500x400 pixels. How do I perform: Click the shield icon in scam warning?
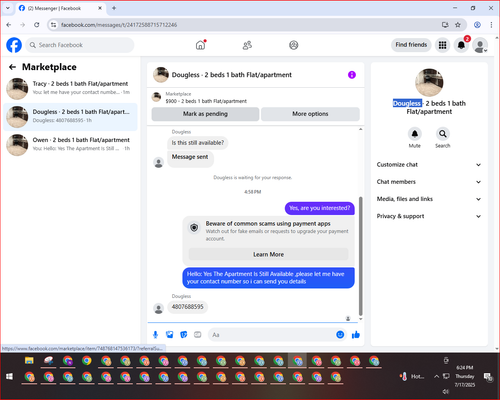pyautogui.click(x=194, y=228)
